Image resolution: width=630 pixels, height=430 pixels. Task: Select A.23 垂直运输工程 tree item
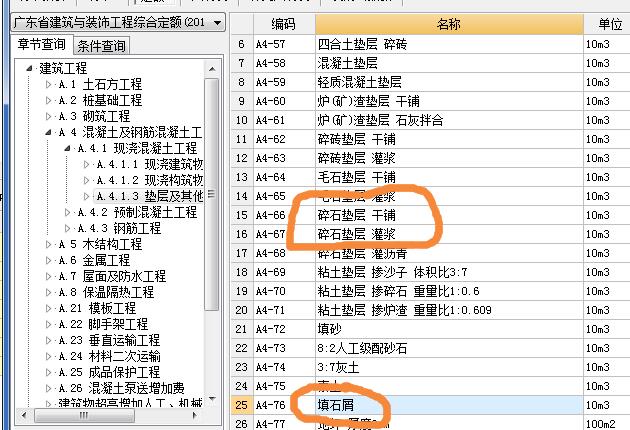pyautogui.click(x=109, y=340)
